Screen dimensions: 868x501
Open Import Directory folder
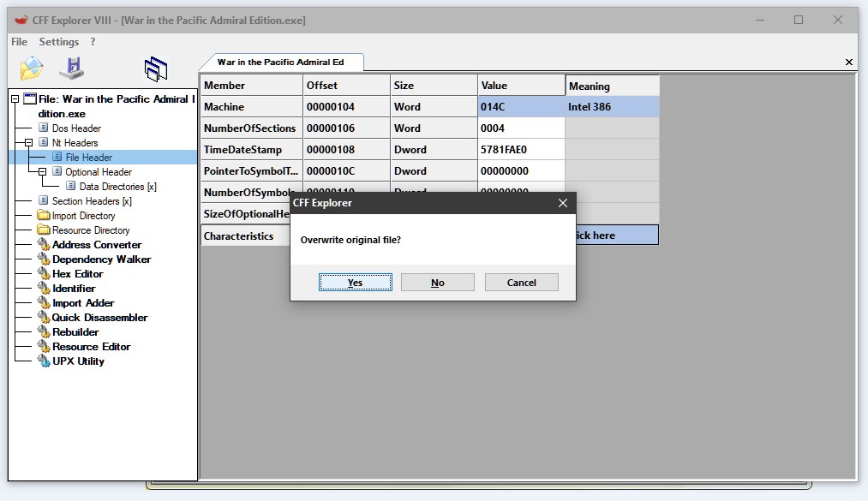click(84, 216)
